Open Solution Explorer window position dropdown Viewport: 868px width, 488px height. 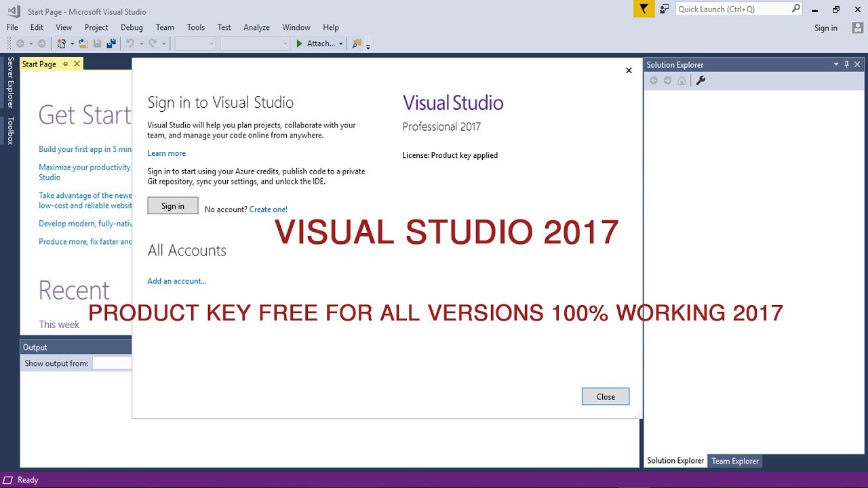836,64
